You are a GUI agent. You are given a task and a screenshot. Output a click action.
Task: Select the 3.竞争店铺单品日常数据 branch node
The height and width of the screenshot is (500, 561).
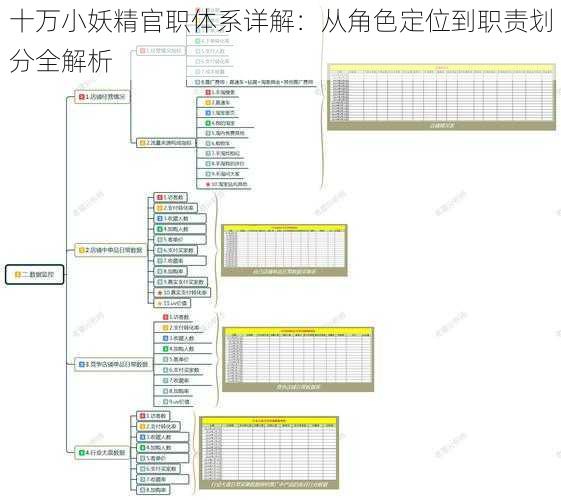pyautogui.click(x=113, y=364)
